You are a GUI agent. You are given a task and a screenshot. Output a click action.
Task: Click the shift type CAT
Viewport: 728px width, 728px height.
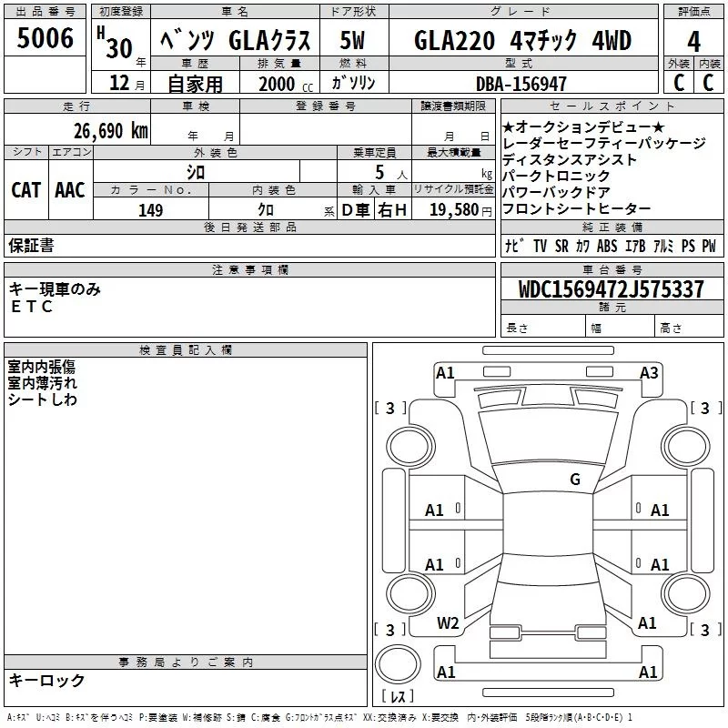pos(26,190)
